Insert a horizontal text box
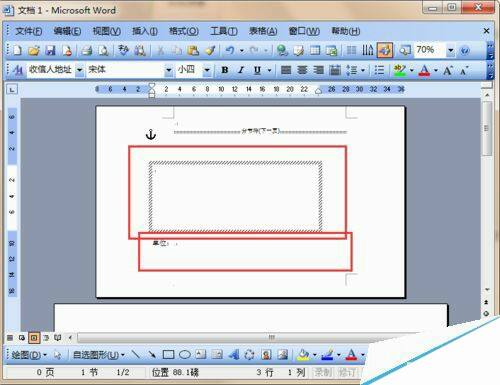This screenshot has height=385, width=500. click(201, 354)
